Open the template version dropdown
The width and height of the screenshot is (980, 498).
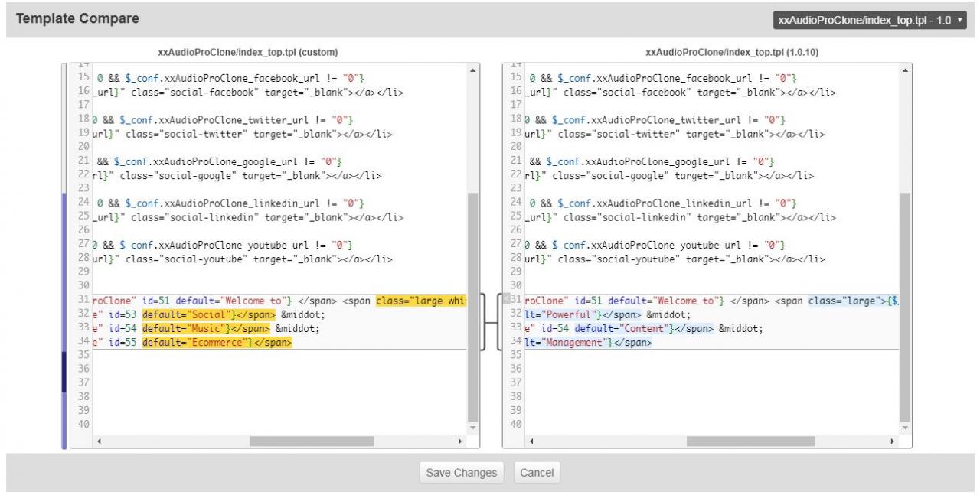(871, 21)
